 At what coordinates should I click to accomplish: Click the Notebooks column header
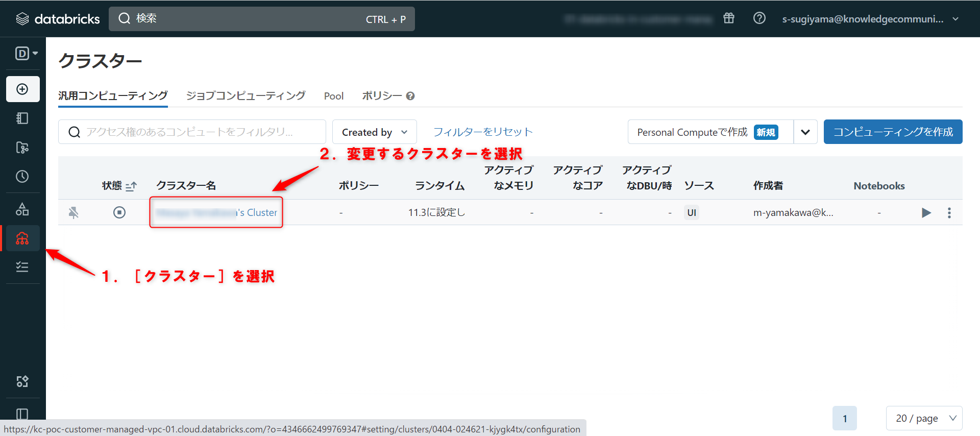879,186
